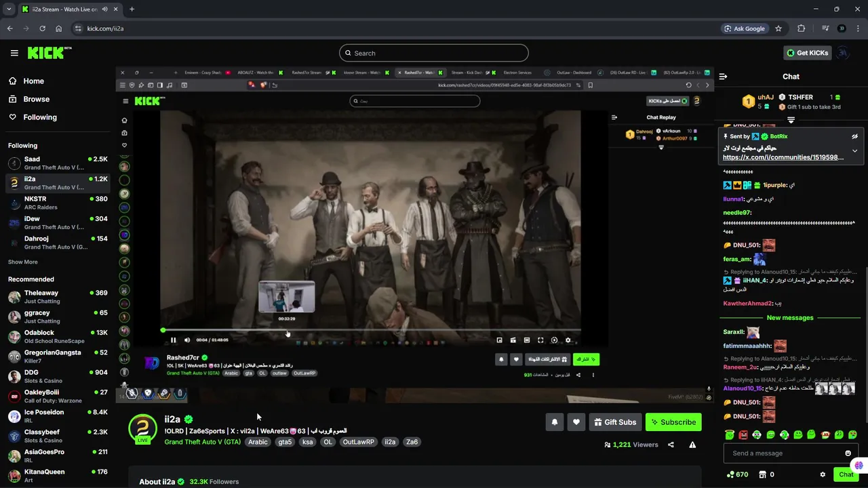Open the chat shop icon
This screenshot has height=488, width=868.
(x=762, y=474)
